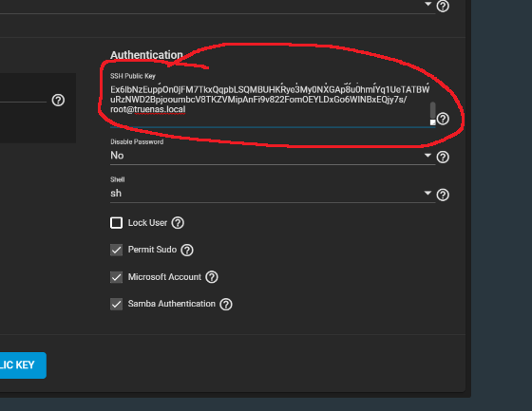
Task: Disable Samba Authentication checkbox
Action: 116,304
